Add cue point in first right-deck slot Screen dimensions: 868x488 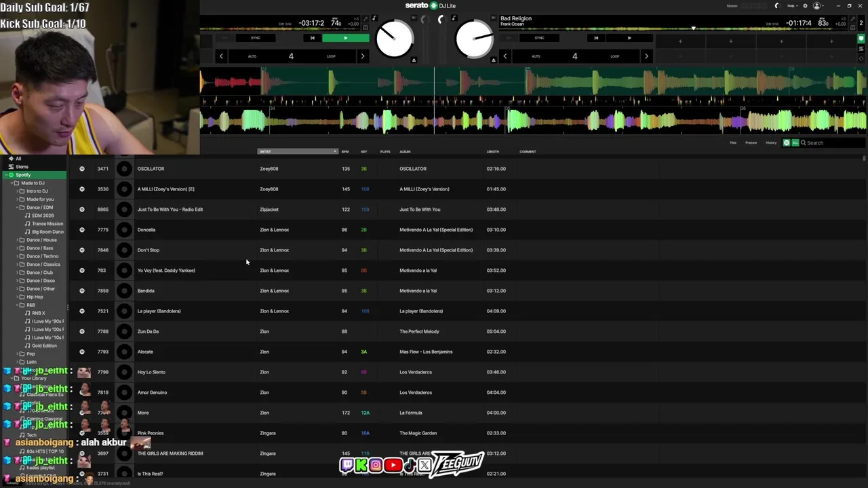(x=680, y=41)
